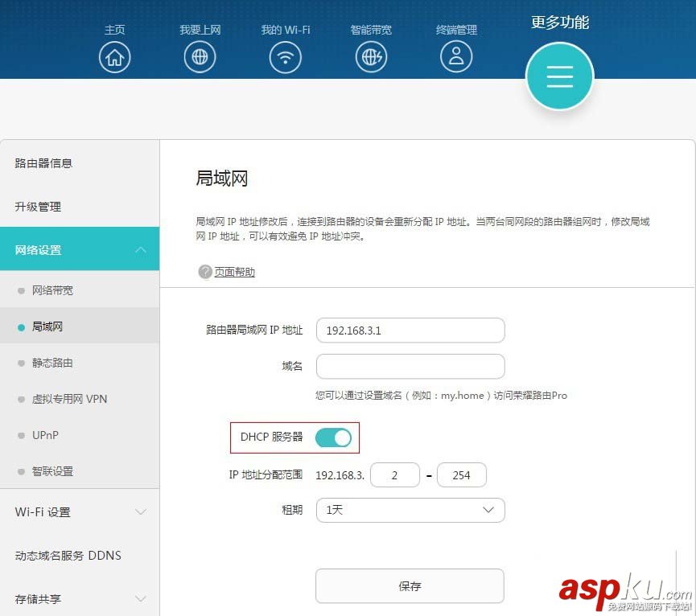Open 我要上网 via its globe icon
The width and height of the screenshot is (696, 616).
coord(200,56)
